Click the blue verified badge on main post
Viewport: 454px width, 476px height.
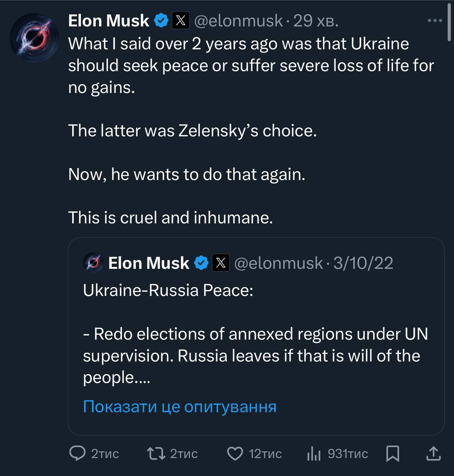pyautogui.click(x=161, y=20)
